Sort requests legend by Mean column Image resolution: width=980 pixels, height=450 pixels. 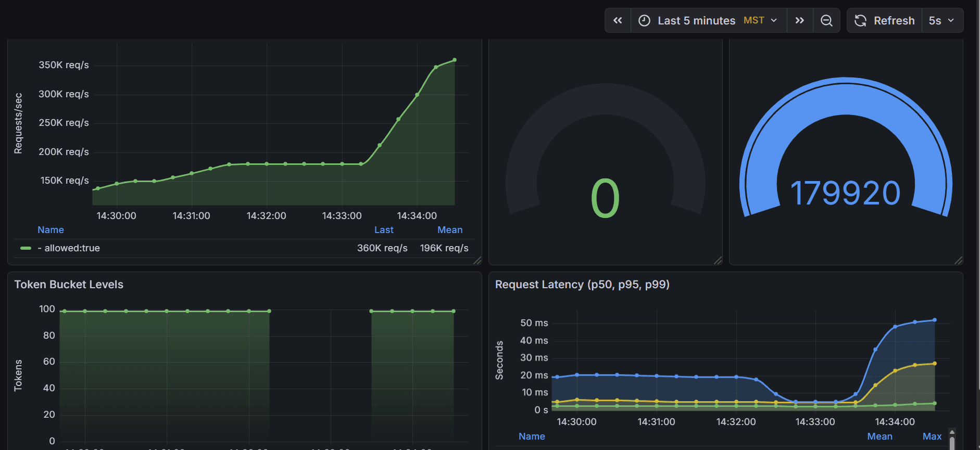tap(450, 230)
